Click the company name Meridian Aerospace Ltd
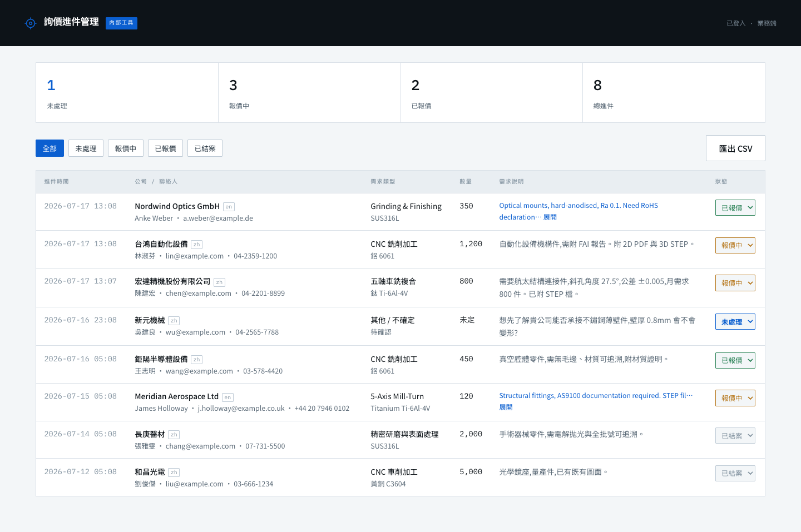The width and height of the screenshot is (801, 532). tap(177, 396)
